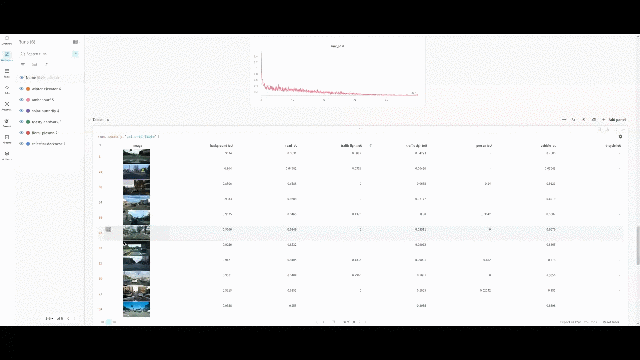Focus the runs search field

point(45,54)
